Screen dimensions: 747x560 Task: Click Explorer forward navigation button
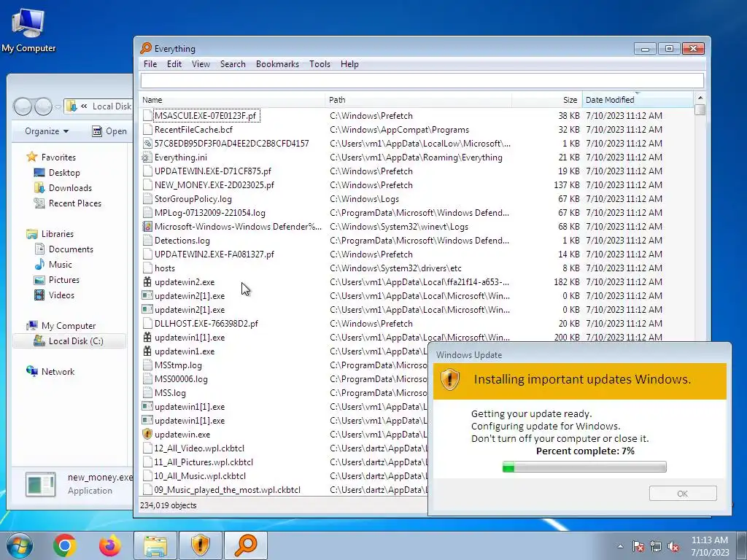click(x=43, y=106)
